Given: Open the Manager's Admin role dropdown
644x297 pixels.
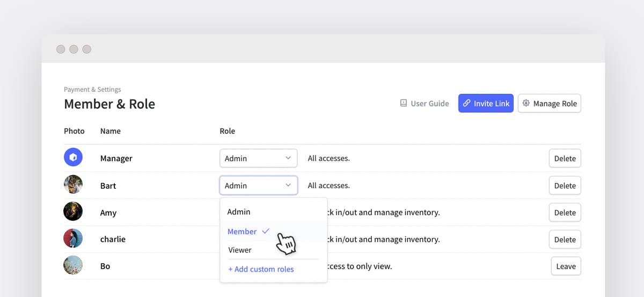Looking at the screenshot, I should 259,158.
